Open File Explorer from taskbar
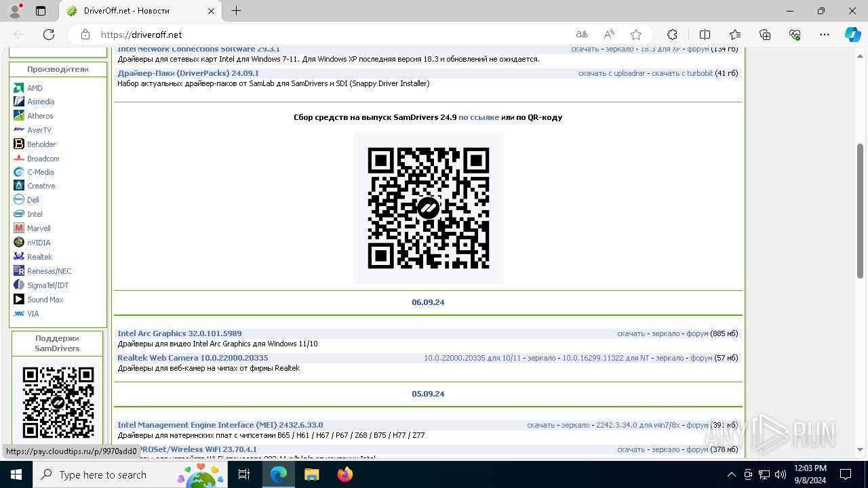Screen dimensions: 868x488 pos(311,474)
